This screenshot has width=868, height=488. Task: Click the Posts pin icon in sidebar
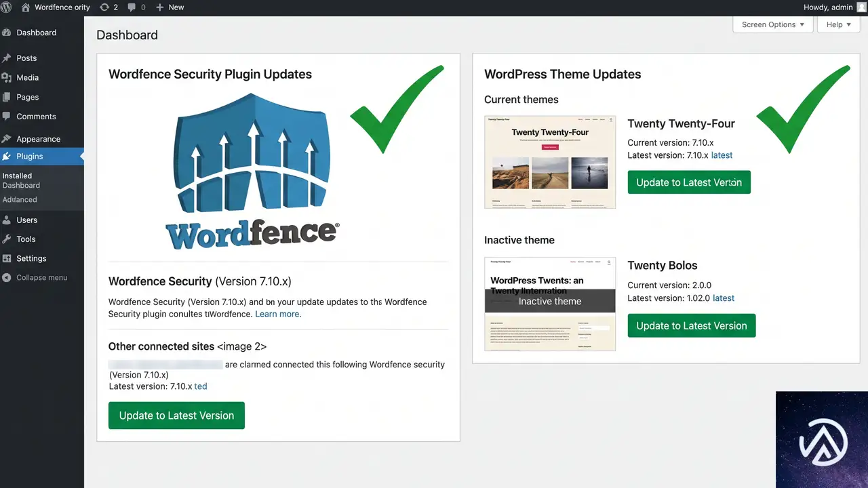click(7, 58)
